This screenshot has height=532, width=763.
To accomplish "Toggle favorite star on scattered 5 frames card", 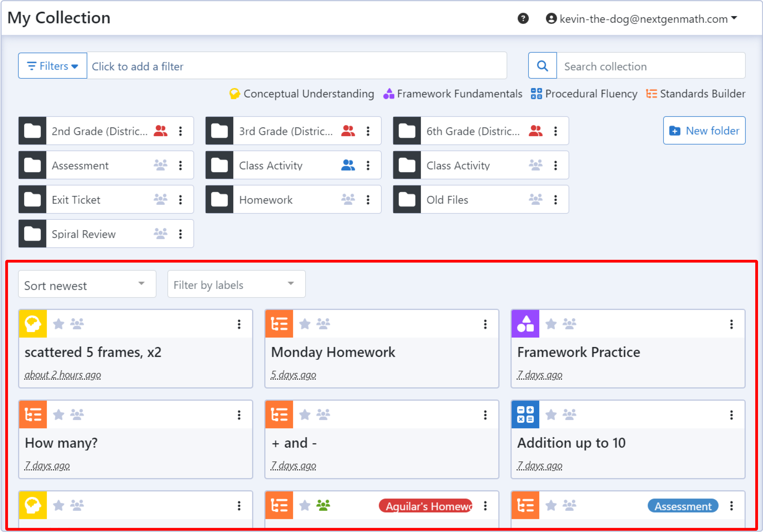I will pos(58,324).
